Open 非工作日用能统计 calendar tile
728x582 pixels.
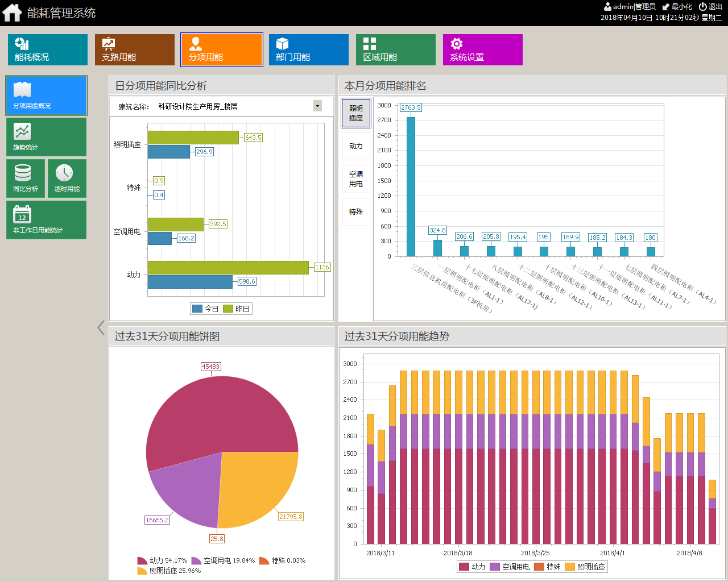46,220
